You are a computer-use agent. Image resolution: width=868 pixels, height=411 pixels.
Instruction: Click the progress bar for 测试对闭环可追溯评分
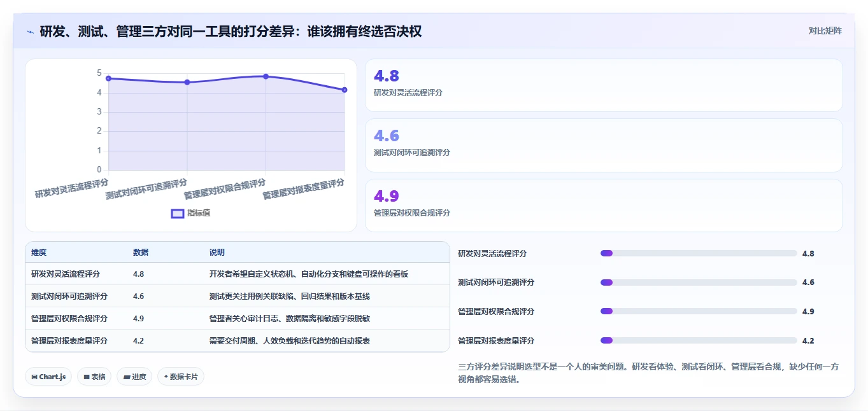click(699, 282)
